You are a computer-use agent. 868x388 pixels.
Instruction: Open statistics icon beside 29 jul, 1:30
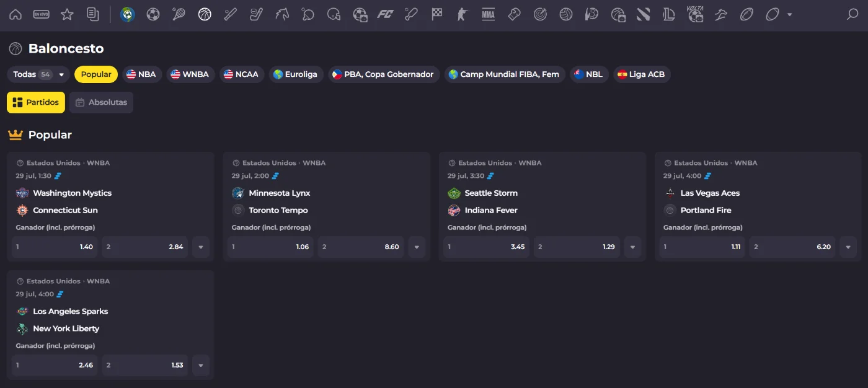(58, 176)
